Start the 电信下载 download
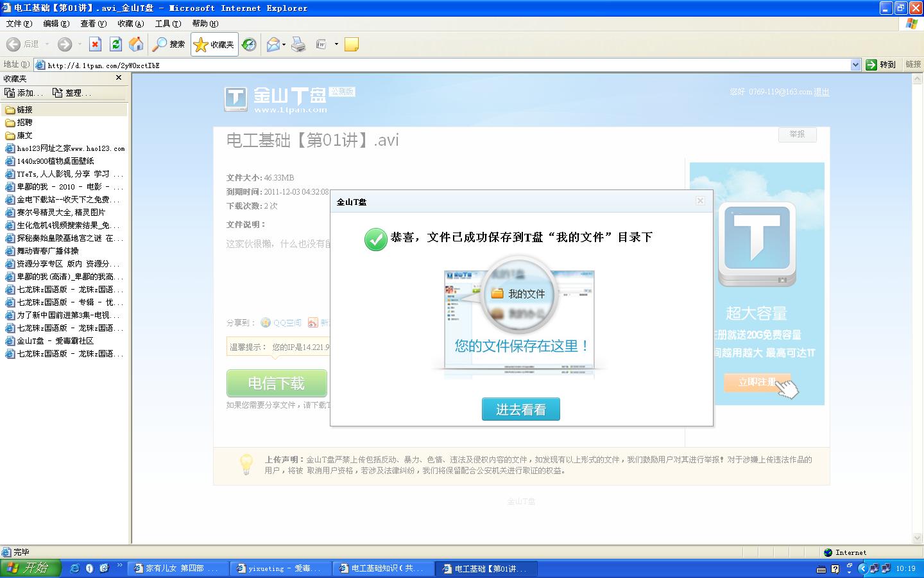 tap(277, 383)
